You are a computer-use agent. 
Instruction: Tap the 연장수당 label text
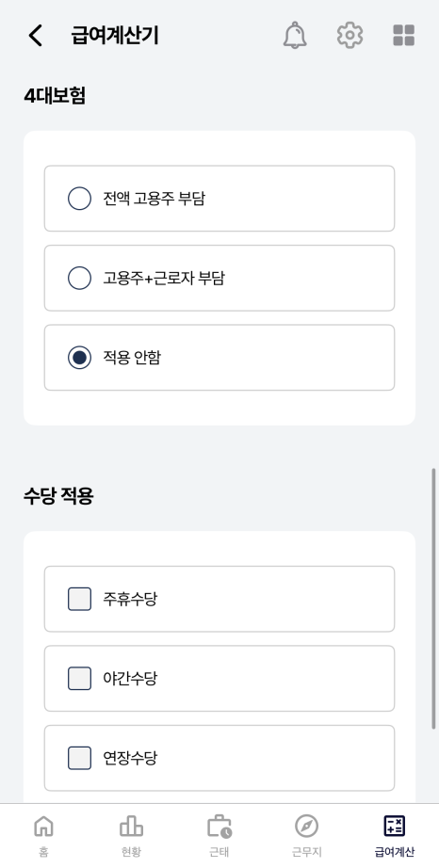coord(130,759)
